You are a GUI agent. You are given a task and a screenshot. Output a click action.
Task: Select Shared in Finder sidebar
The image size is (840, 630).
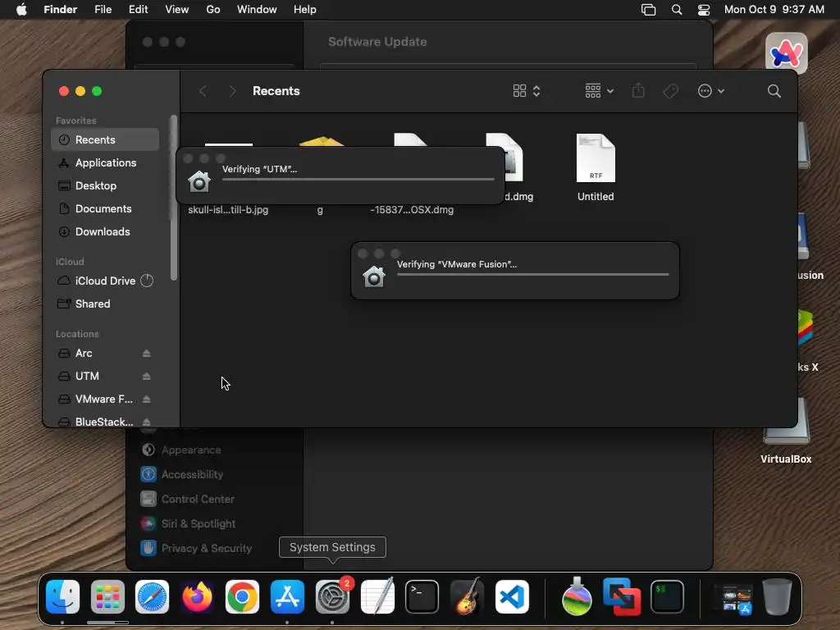pos(105,304)
